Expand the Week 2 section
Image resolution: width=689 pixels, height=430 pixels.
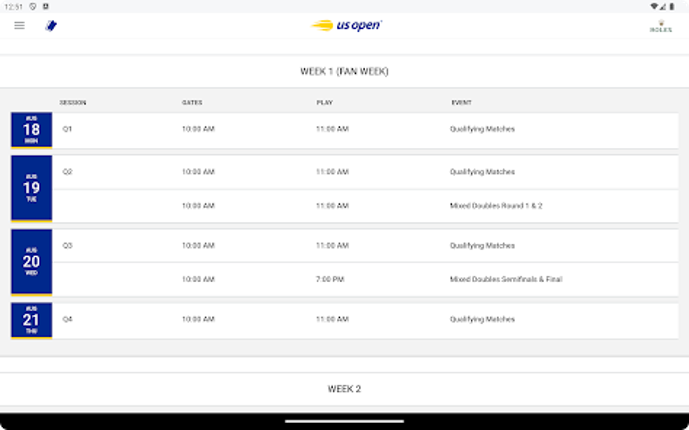[344, 389]
